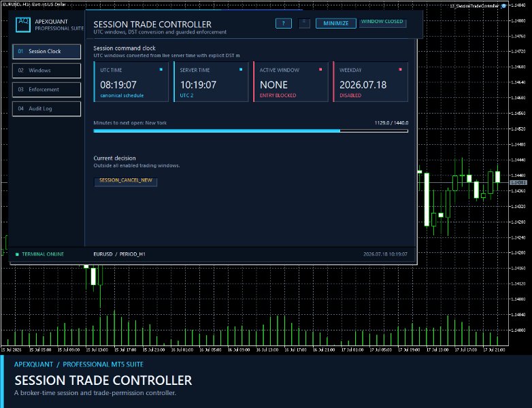The width and height of the screenshot is (532, 408).
Task: Click 'APEXQUANT / PROFESSIONAL MT5 SUITE' banner text
Action: [x=79, y=364]
